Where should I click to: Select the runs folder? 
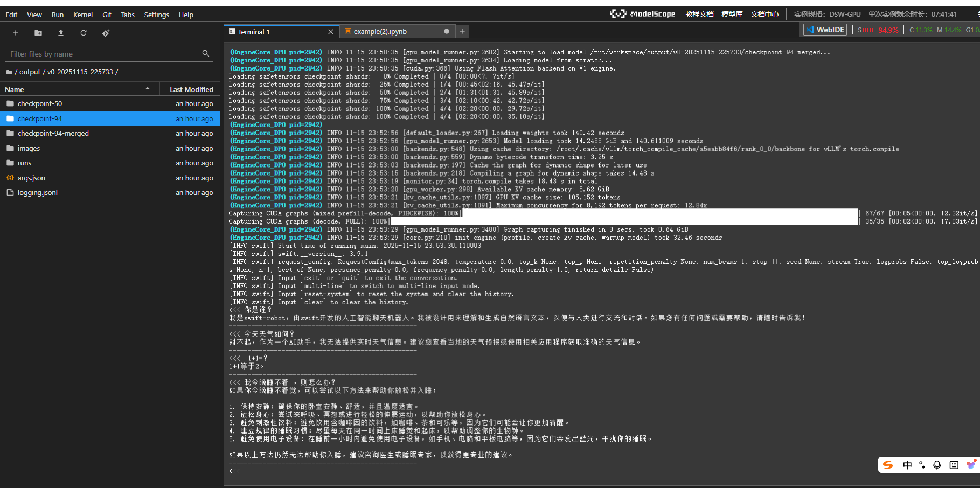click(110, 163)
